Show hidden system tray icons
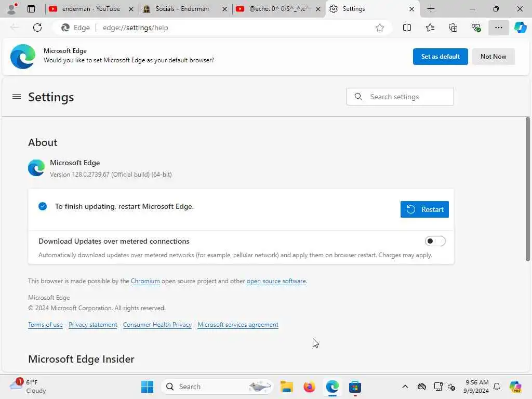The height and width of the screenshot is (399, 532). [405, 387]
